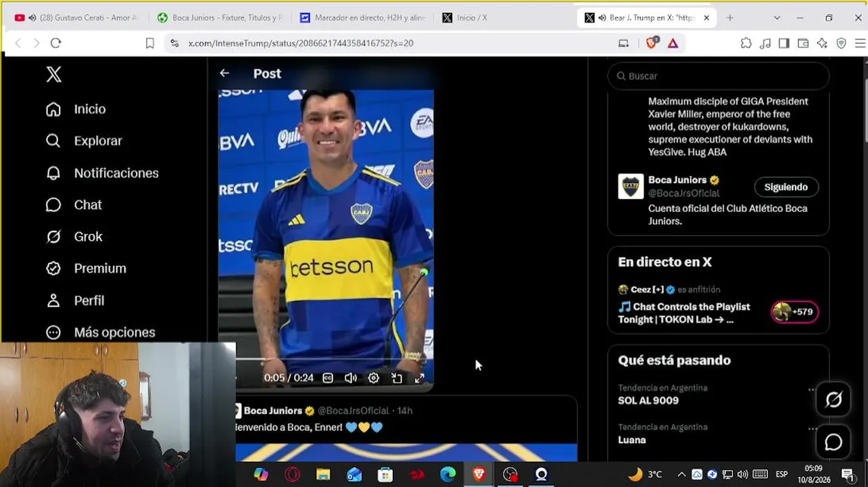
Task: Open Copilot from the taskbar
Action: tap(261, 474)
